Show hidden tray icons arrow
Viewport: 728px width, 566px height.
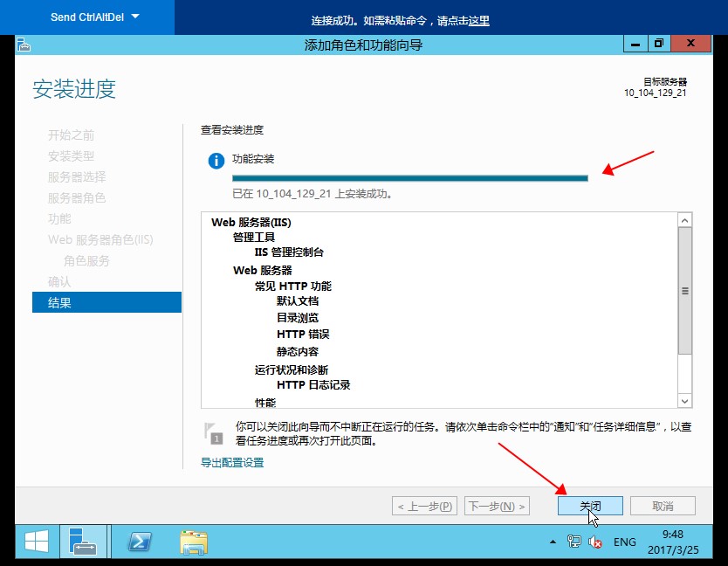pos(553,542)
